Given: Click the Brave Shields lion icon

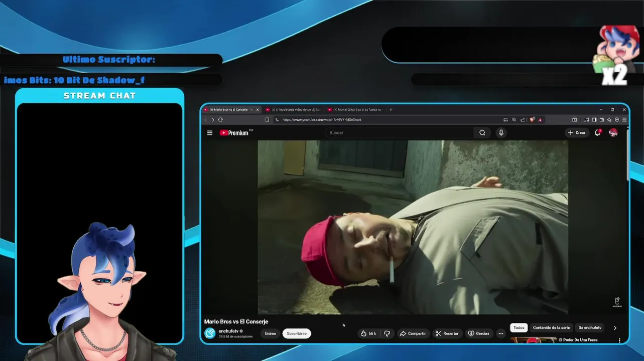Looking at the screenshot, I should pyautogui.click(x=532, y=120).
